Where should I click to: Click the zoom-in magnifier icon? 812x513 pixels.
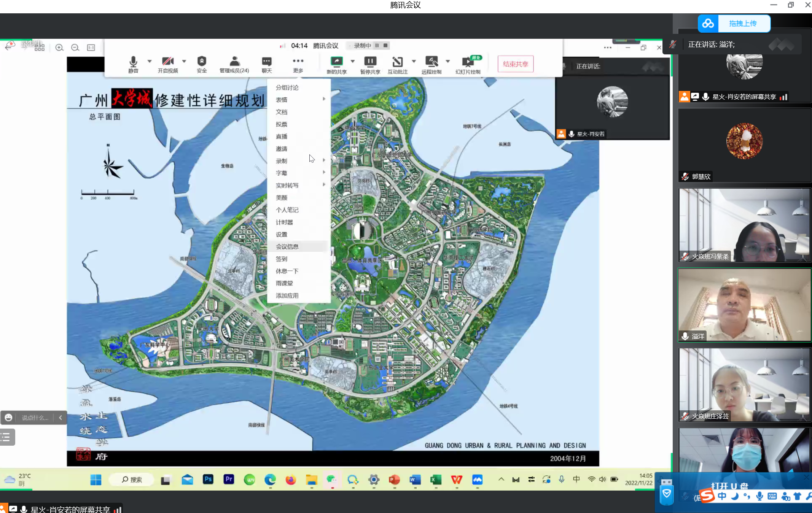click(x=59, y=48)
